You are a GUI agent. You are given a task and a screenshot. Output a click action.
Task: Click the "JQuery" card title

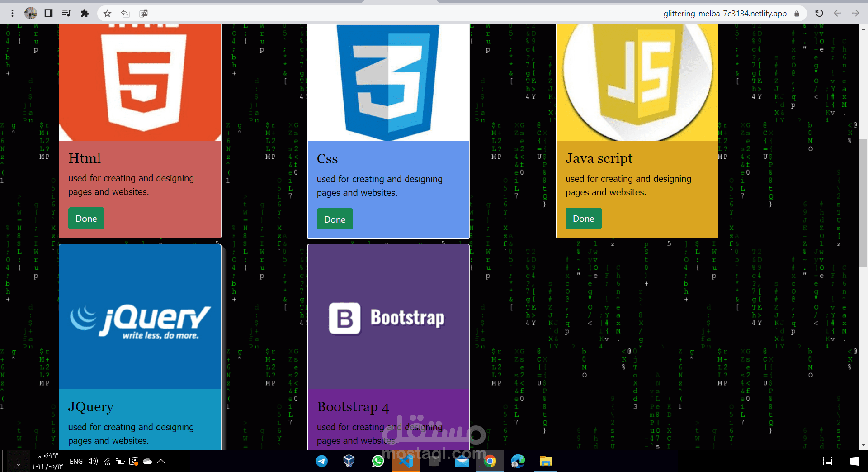tap(91, 407)
